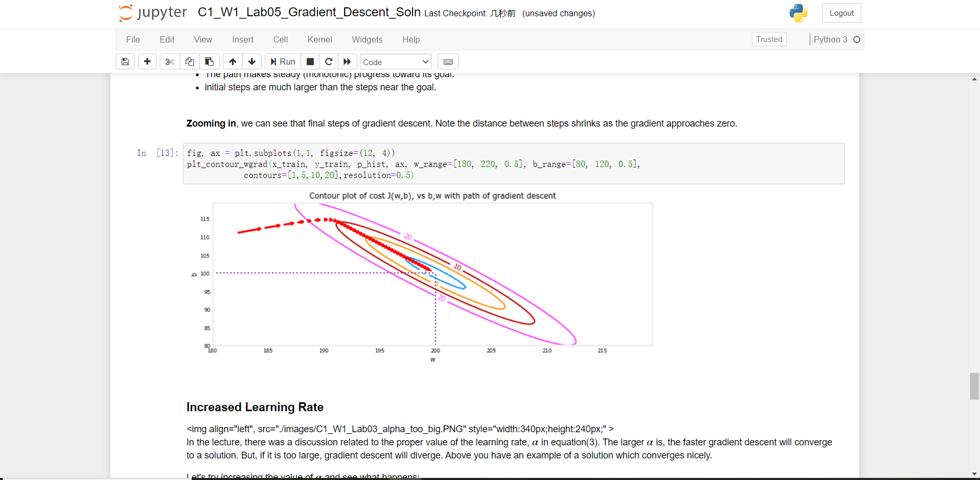The width and height of the screenshot is (980, 480).
Task: Move the selected cell down
Action: coord(252,61)
